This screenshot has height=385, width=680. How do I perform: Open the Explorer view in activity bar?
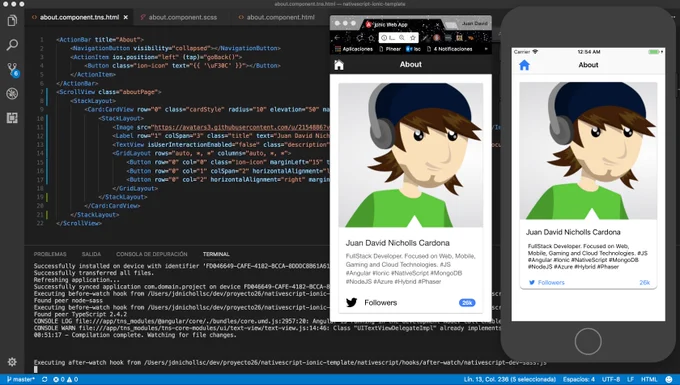(12, 20)
